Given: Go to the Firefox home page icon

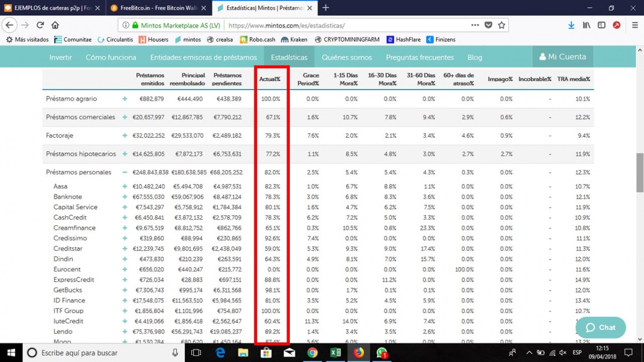Looking at the screenshot, I should coord(55,25).
